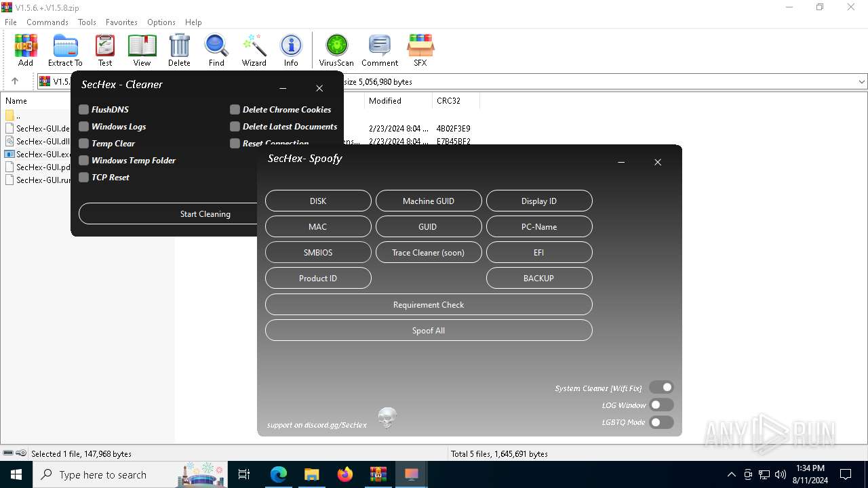The width and height of the screenshot is (868, 488).
Task: Click the network tray icon
Action: (764, 474)
